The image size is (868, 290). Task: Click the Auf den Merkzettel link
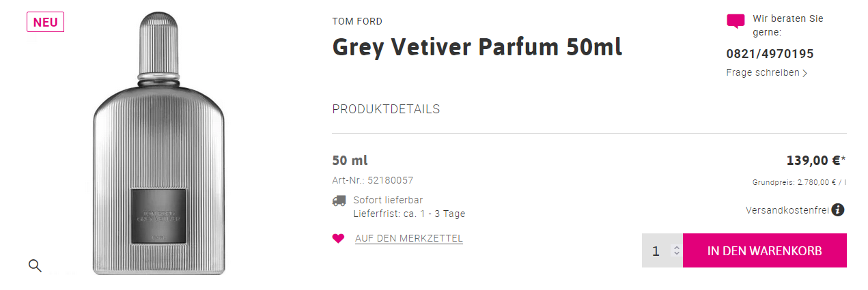409,238
